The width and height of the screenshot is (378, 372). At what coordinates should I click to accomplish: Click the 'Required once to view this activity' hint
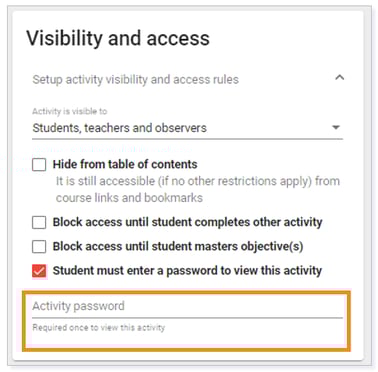point(99,328)
